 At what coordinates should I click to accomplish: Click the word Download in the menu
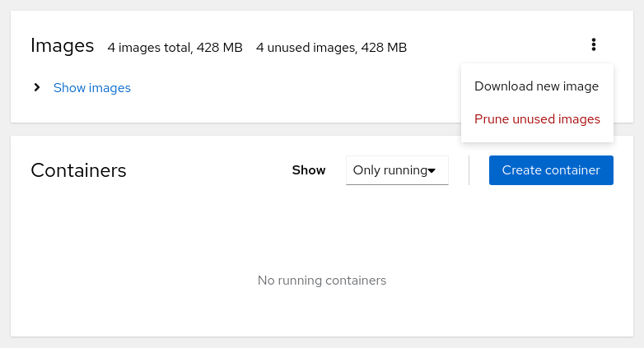click(x=504, y=86)
